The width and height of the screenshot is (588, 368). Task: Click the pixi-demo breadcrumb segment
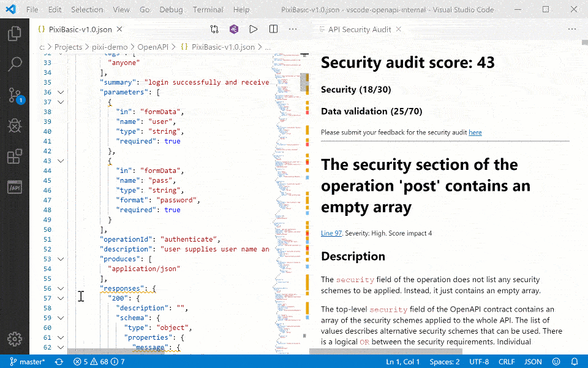(x=110, y=47)
